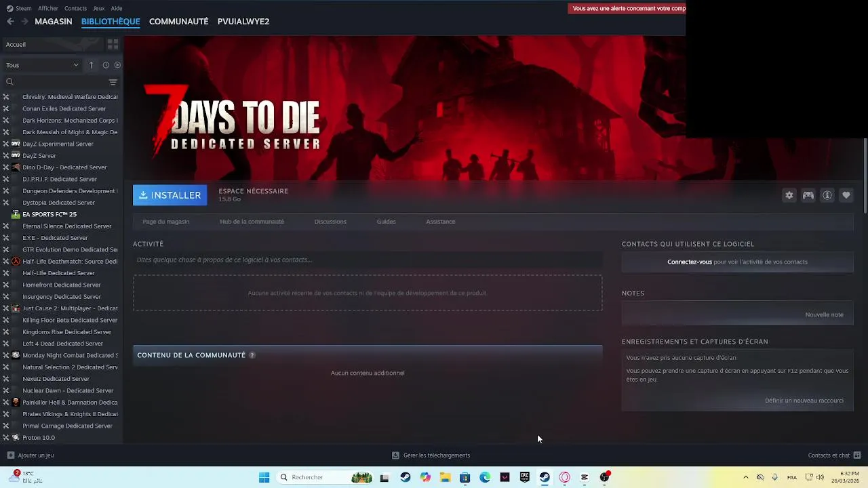Open the Jeux menu

tap(99, 8)
